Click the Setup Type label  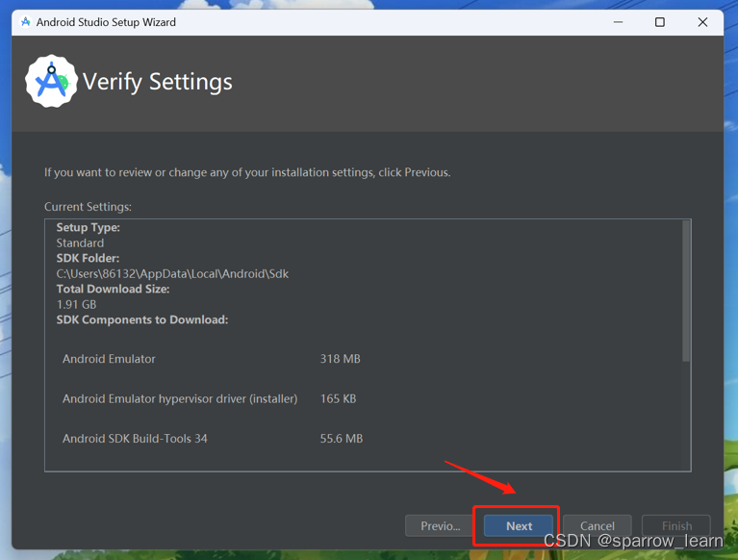click(x=88, y=227)
